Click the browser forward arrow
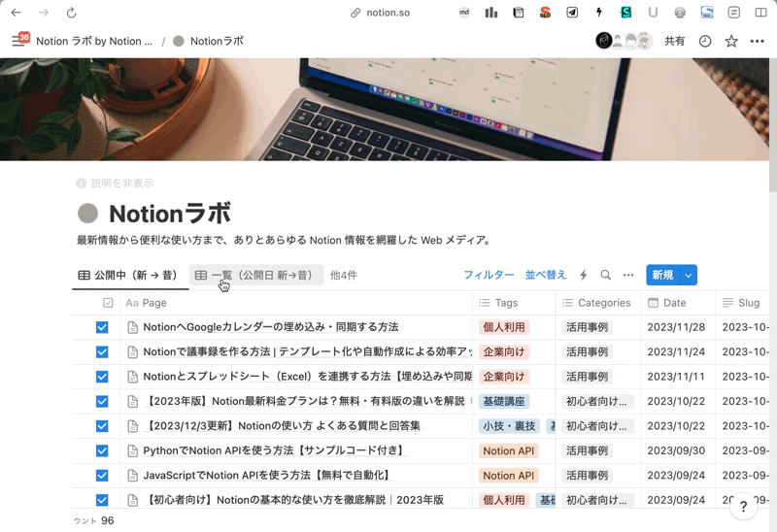The width and height of the screenshot is (777, 532). pos(44,13)
